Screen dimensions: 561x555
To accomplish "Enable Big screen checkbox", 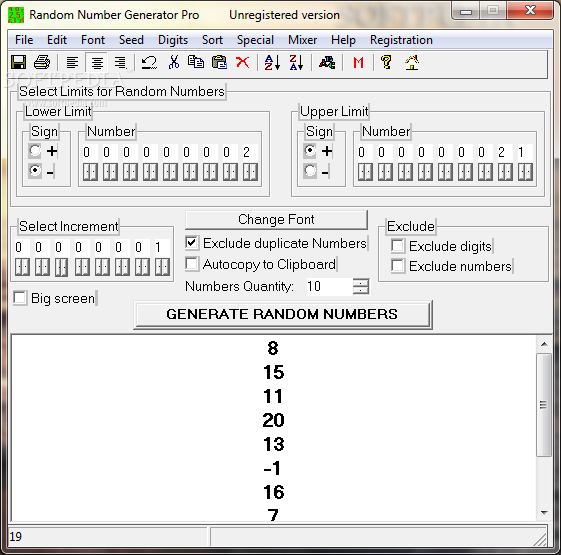I will tap(20, 298).
